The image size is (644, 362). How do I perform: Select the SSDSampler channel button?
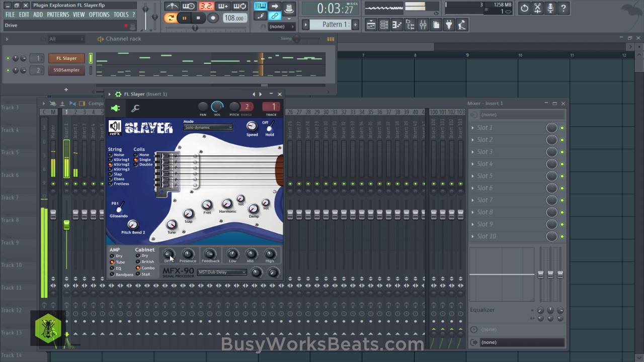tap(66, 70)
